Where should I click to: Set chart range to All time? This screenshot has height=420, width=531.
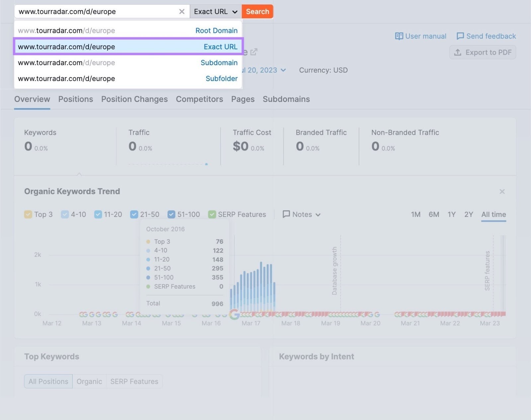click(494, 214)
